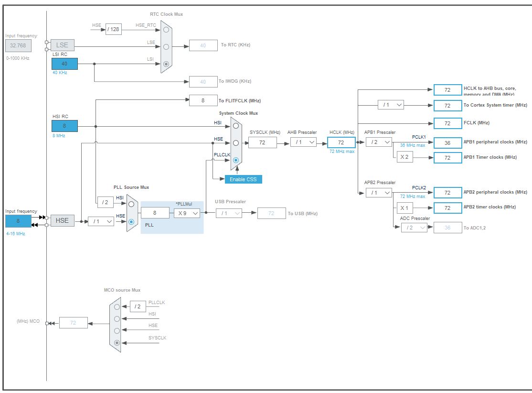Click the Enable CSS button

[243, 179]
